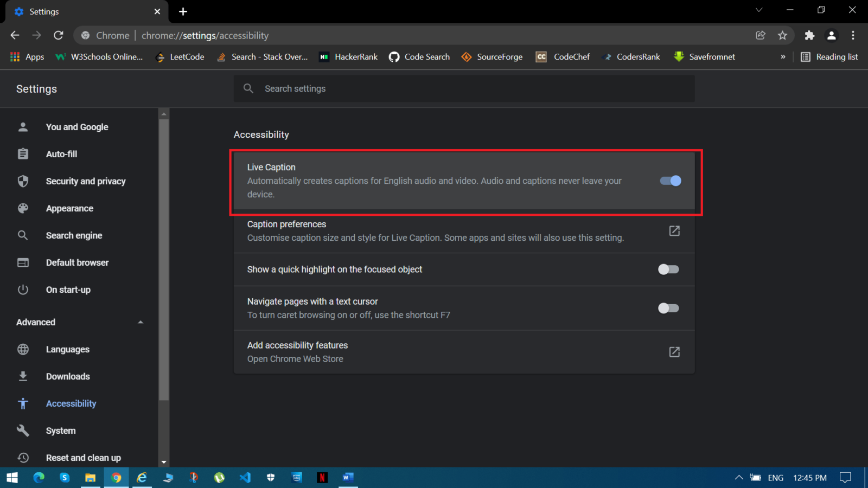Turn on Navigate pages with text cursor

coord(668,308)
